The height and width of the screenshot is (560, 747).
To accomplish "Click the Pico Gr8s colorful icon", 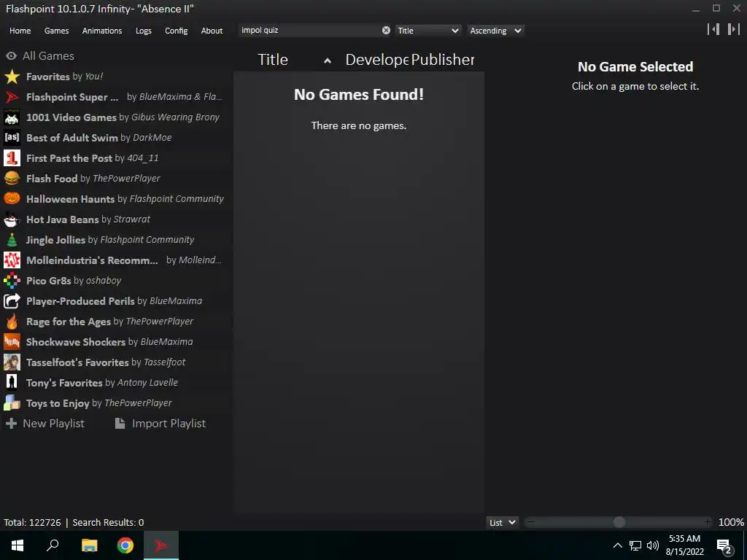I will tap(12, 281).
